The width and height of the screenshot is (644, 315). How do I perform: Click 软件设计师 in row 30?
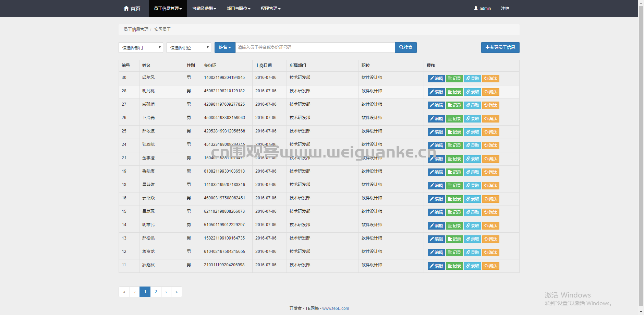coord(372,78)
